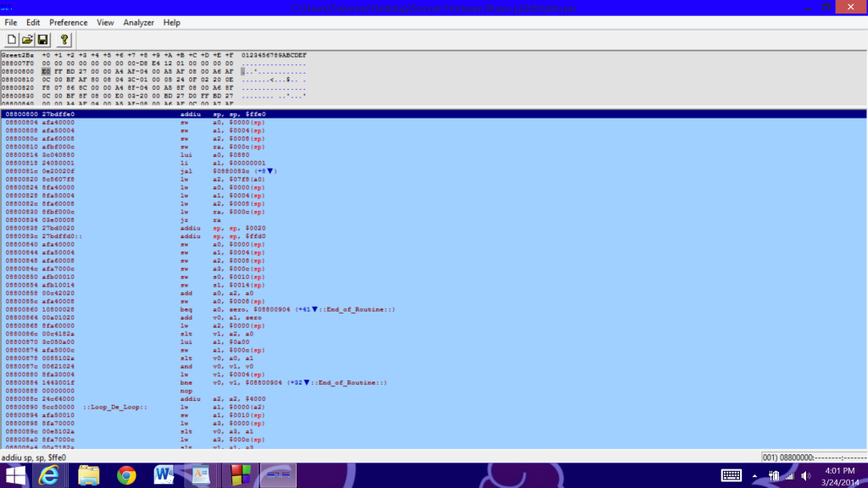
Task: Open the File menu
Action: [10, 23]
